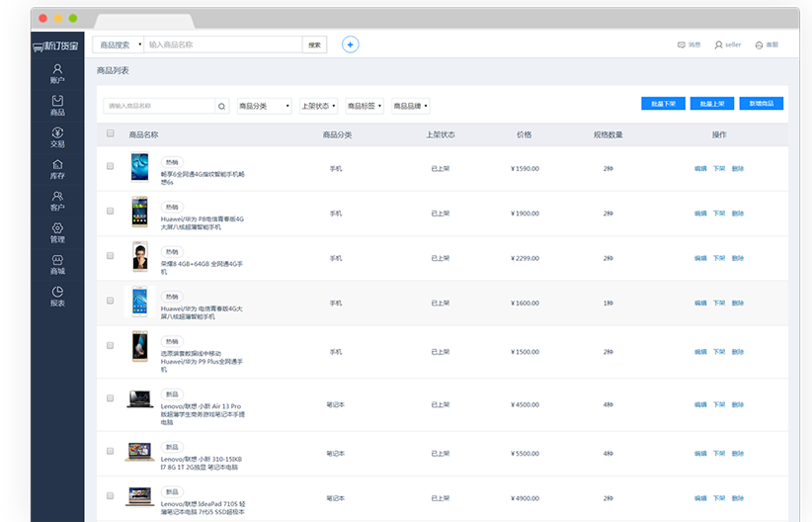Image resolution: width=812 pixels, height=522 pixels.
Task: Check the box for the 荣耀8 4GB+64GB product
Action: coord(111,256)
